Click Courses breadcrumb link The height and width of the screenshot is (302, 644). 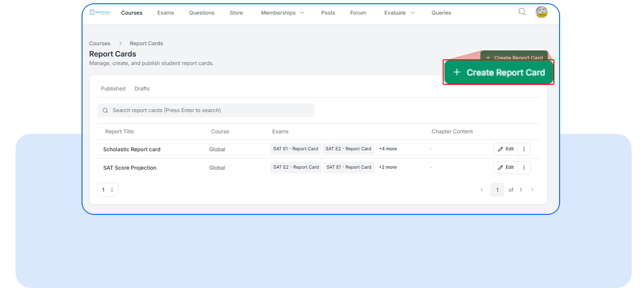click(99, 43)
